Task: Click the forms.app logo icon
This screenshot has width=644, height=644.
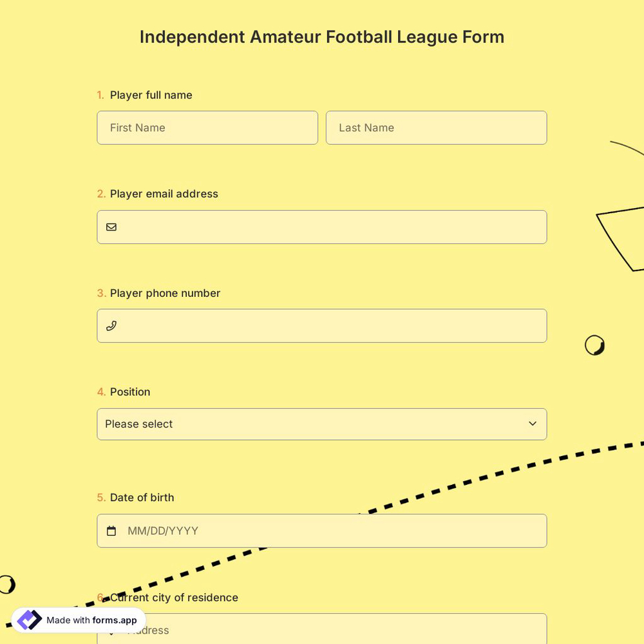Action: click(x=28, y=620)
